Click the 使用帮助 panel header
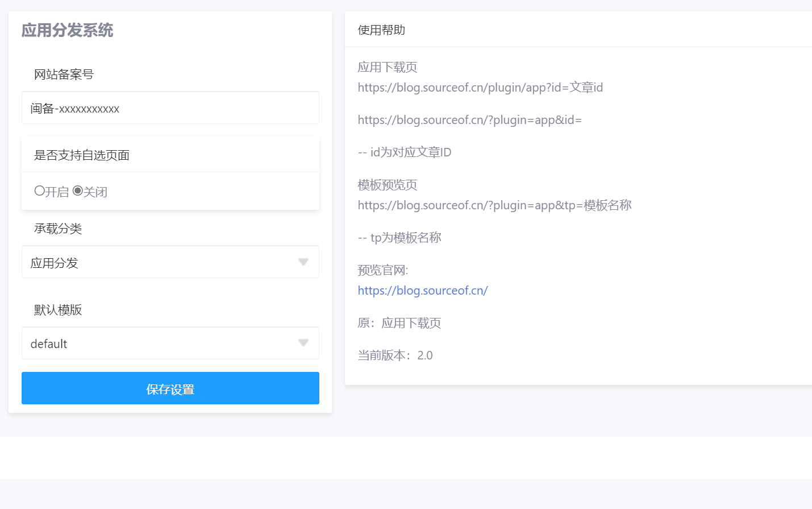Viewport: 812px width, 509px height. [x=381, y=30]
